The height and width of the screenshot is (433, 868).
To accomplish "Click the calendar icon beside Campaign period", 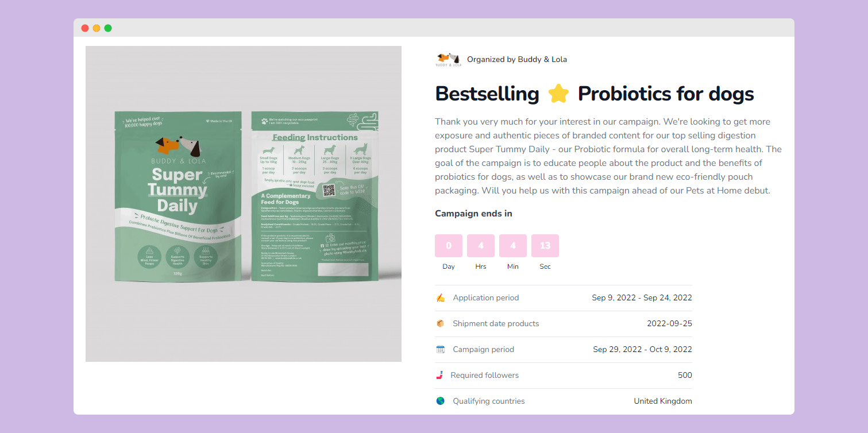I will click(441, 349).
